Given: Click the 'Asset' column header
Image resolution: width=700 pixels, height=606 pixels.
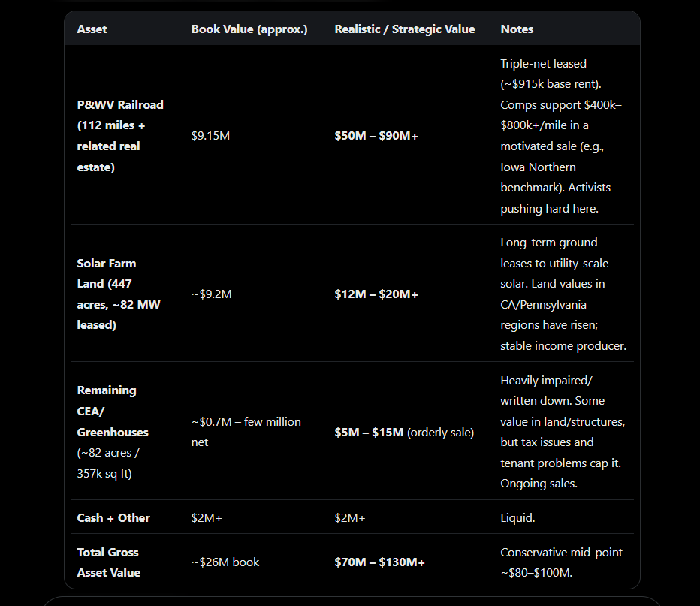Looking at the screenshot, I should 92,29.
